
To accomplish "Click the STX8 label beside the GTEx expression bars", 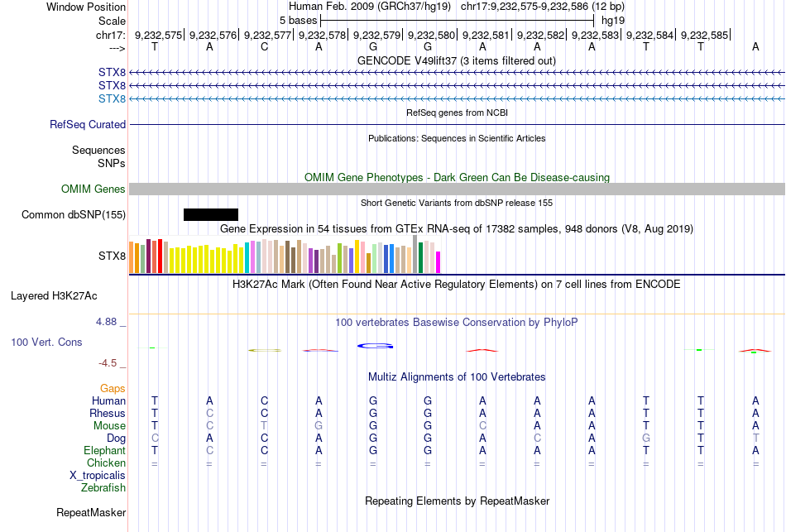I will 112,256.
